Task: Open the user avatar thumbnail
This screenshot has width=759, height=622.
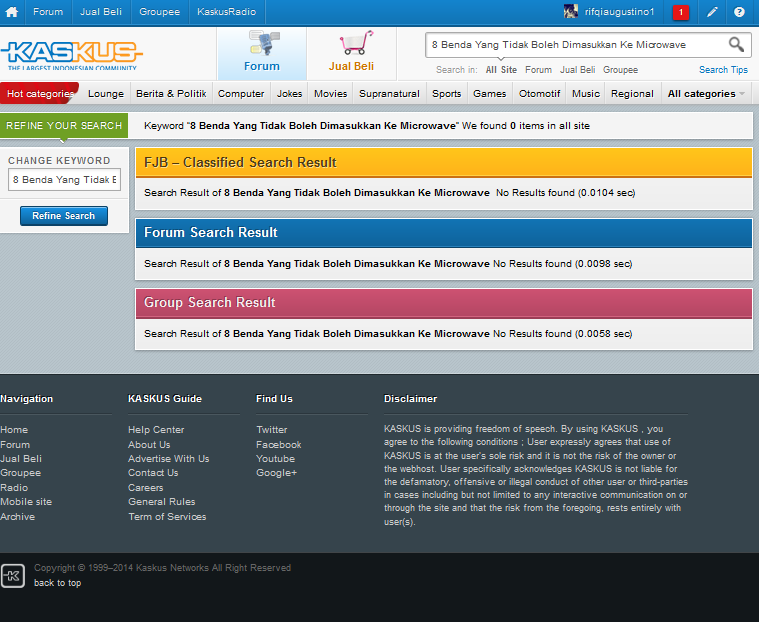Action: pos(571,11)
